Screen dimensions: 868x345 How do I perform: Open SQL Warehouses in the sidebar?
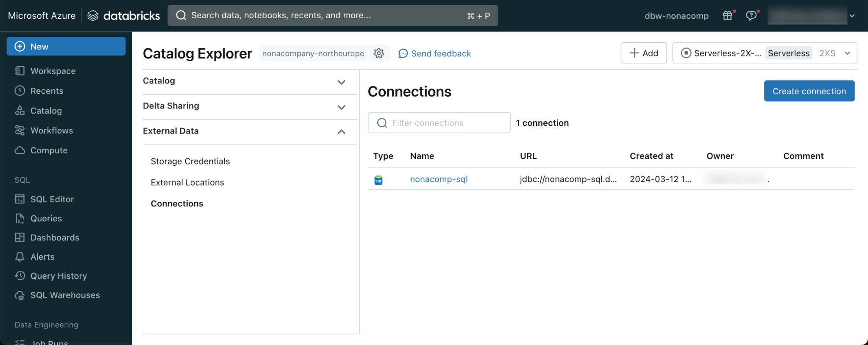click(65, 295)
